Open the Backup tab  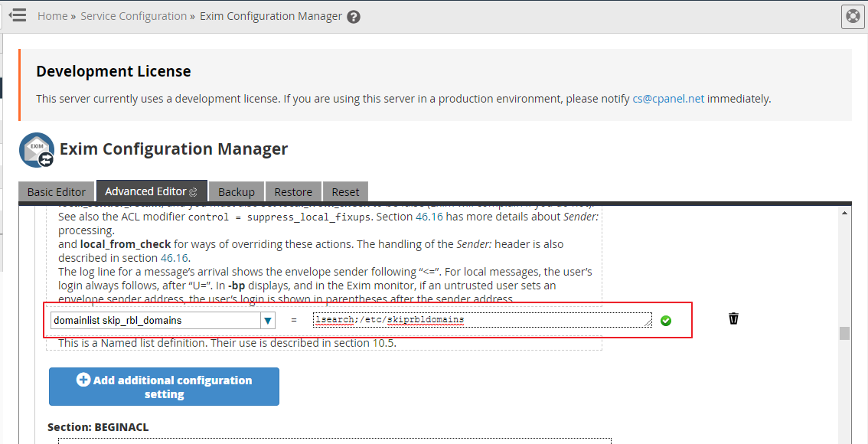point(237,192)
